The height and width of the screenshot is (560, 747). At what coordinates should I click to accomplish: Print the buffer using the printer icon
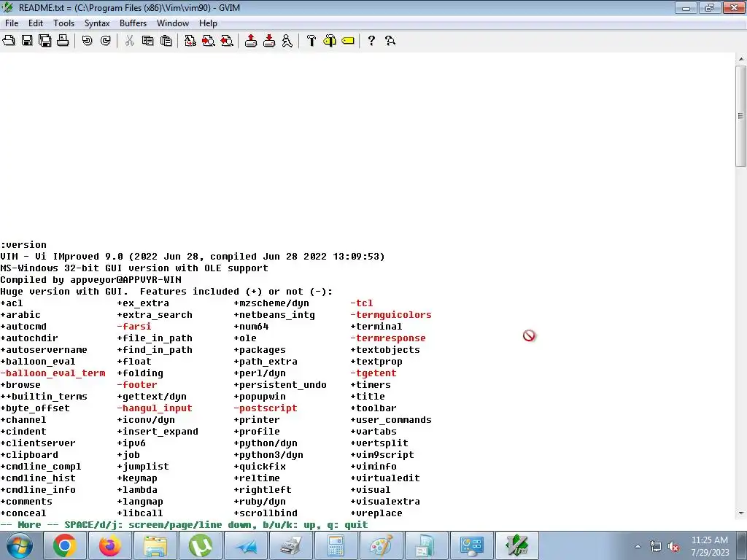pyautogui.click(x=63, y=41)
